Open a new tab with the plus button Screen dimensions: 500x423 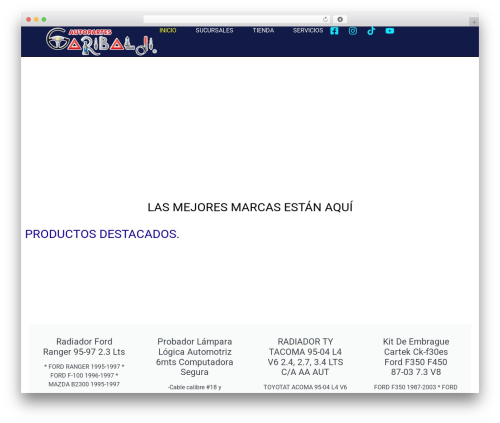[x=474, y=22]
